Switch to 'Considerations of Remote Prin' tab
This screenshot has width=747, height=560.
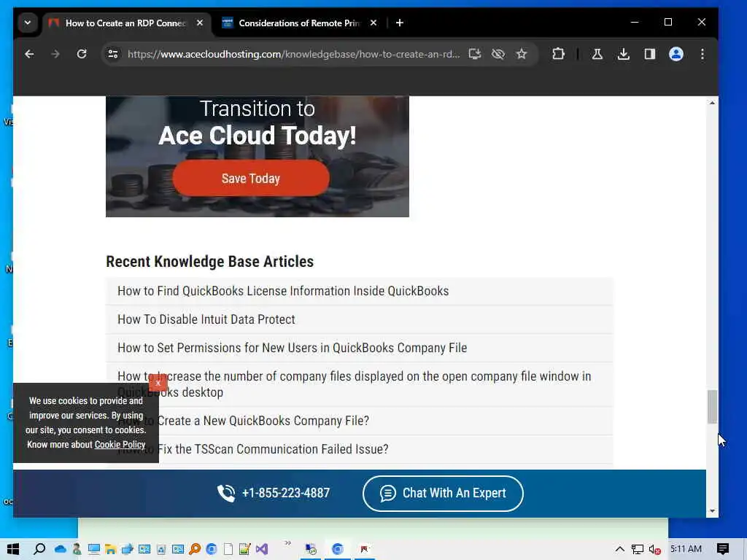click(298, 23)
